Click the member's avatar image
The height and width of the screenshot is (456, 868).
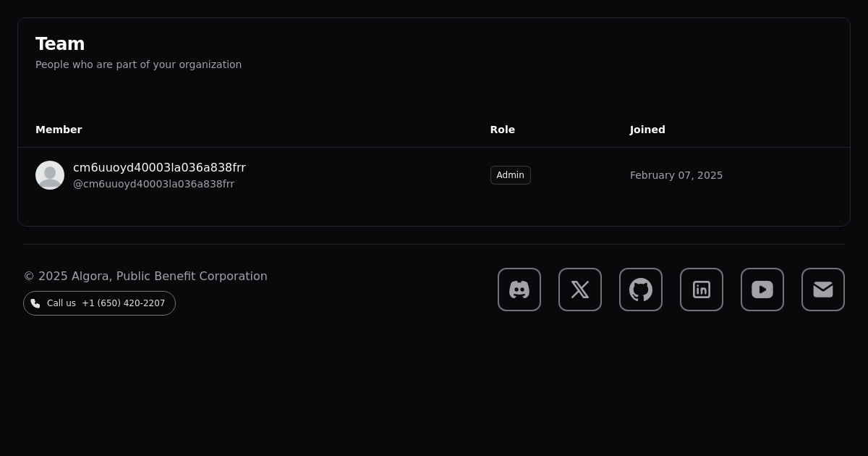point(50,175)
